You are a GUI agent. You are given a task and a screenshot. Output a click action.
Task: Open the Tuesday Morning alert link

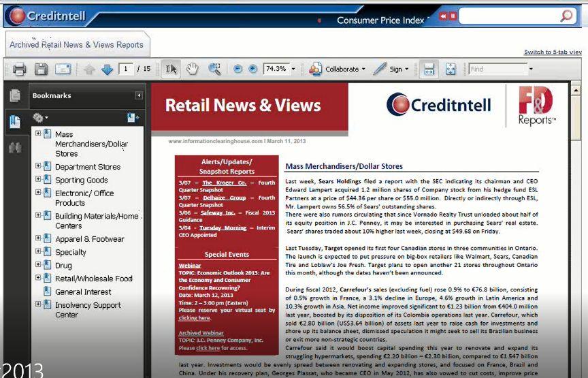pos(223,228)
